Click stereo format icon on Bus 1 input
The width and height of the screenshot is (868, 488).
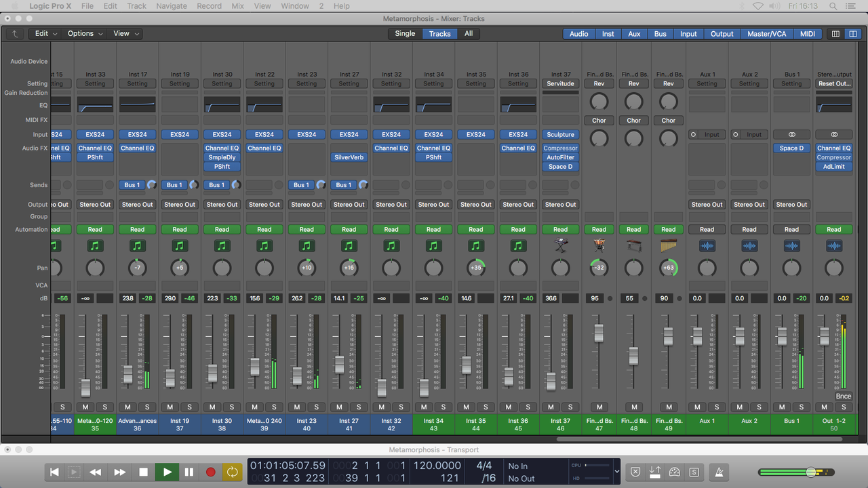pos(791,134)
